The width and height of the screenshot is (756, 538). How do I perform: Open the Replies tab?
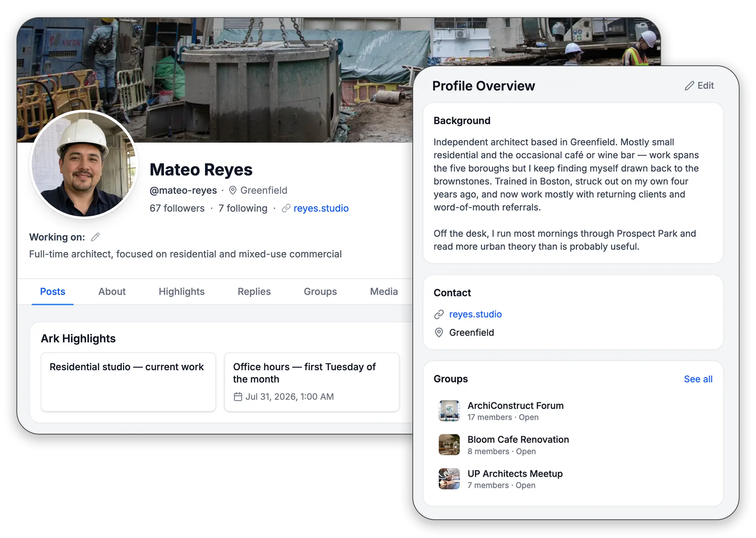[x=254, y=292]
